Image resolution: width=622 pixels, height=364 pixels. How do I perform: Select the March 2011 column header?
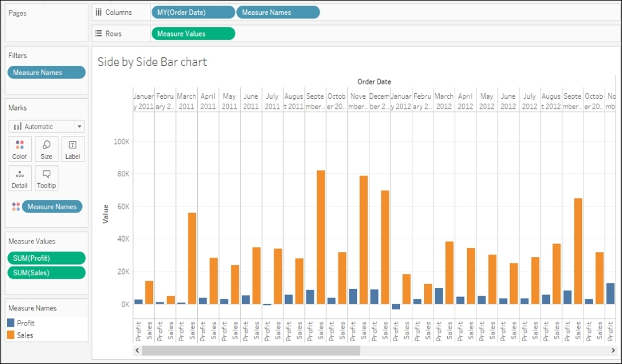point(187,101)
